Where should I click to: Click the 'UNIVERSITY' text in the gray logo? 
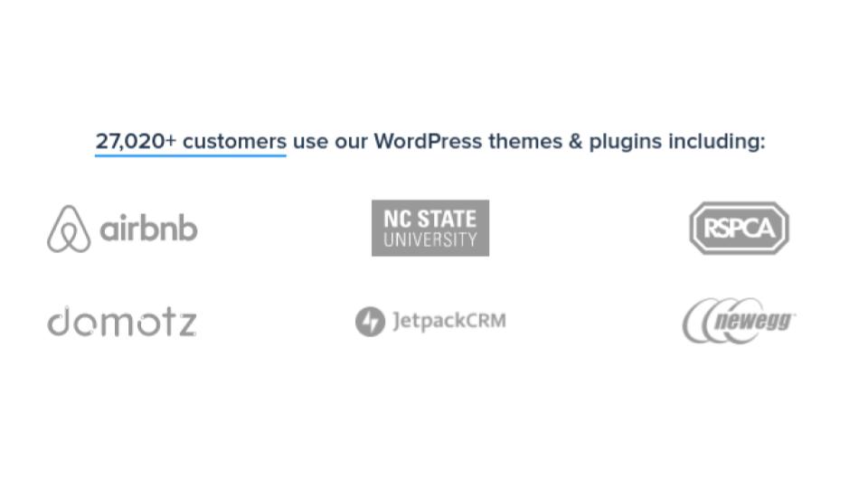point(430,239)
